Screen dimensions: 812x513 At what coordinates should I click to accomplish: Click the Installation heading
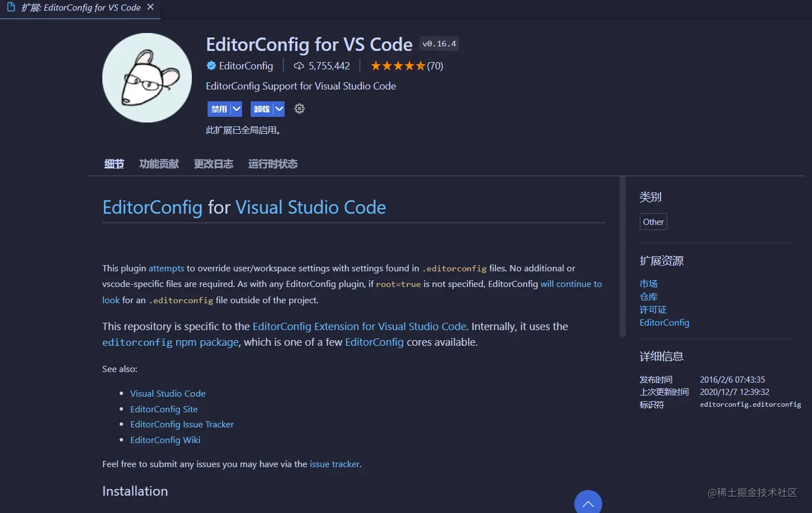pyautogui.click(x=135, y=491)
